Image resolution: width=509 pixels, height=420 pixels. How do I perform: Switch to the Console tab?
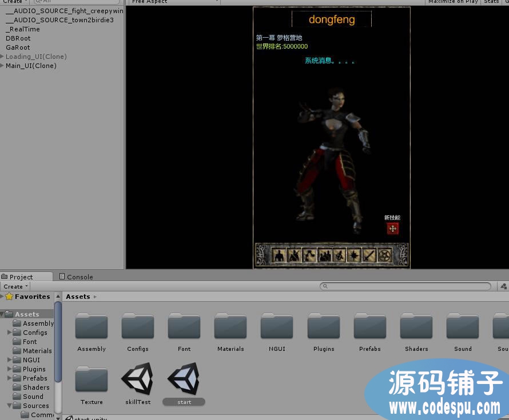coord(76,277)
